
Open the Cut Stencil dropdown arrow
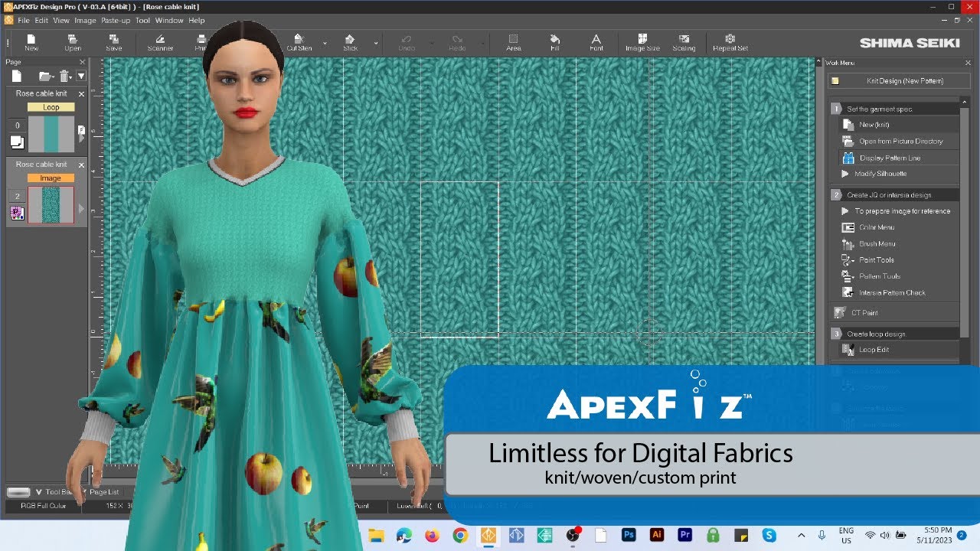[x=325, y=43]
